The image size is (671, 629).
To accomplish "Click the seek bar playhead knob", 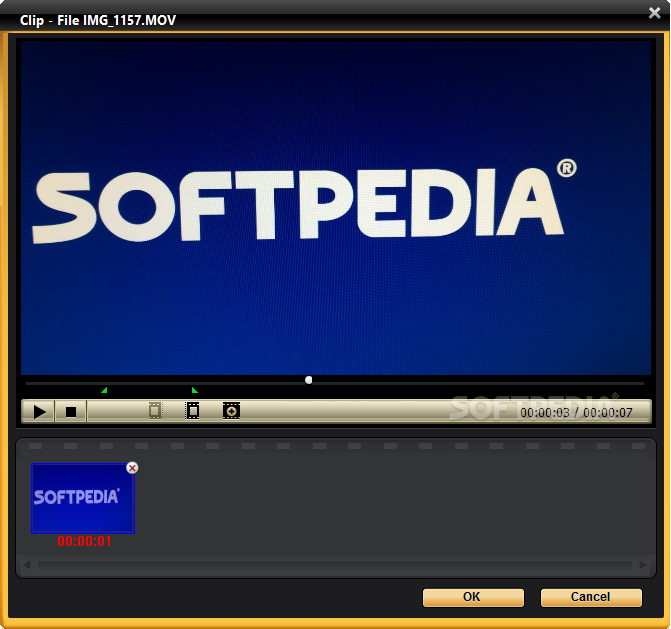I will 308,380.
